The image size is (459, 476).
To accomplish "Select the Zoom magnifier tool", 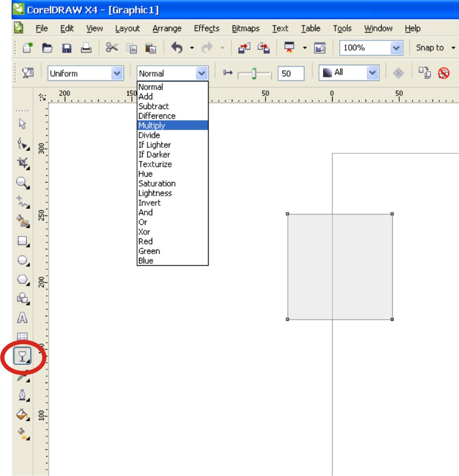I will [23, 183].
